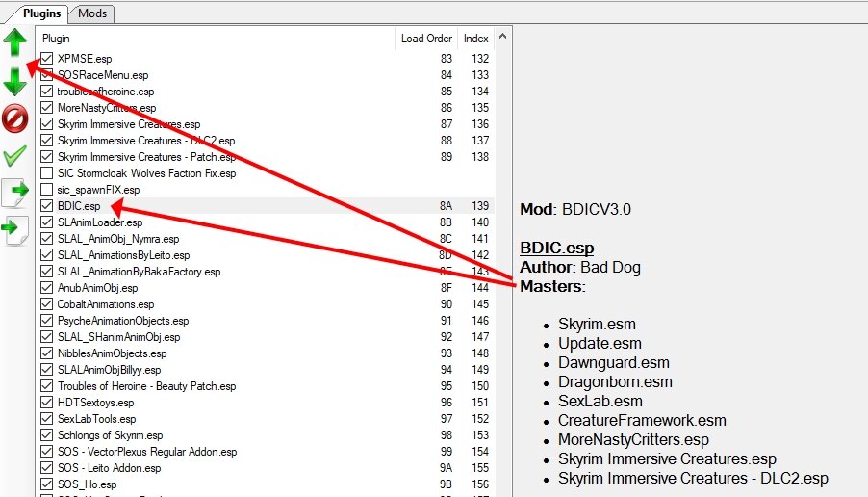Screen dimensions: 868x497
Task: Select the SOS_Ho.esp plugin row
Action: coord(266,484)
